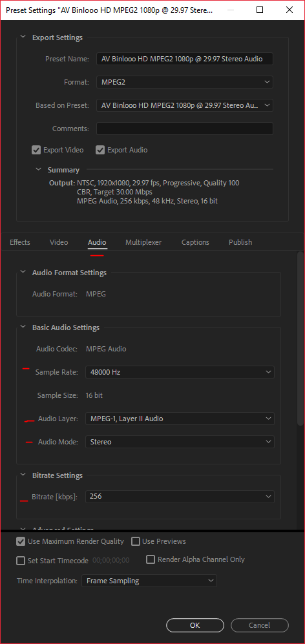
Task: Click into the Comments text field
Action: point(185,129)
